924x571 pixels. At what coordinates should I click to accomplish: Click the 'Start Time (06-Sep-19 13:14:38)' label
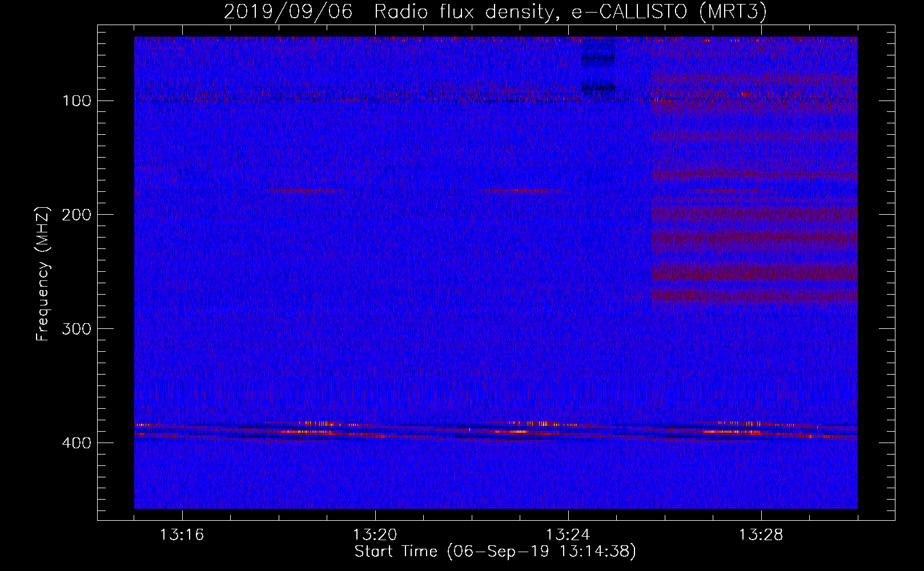495,552
